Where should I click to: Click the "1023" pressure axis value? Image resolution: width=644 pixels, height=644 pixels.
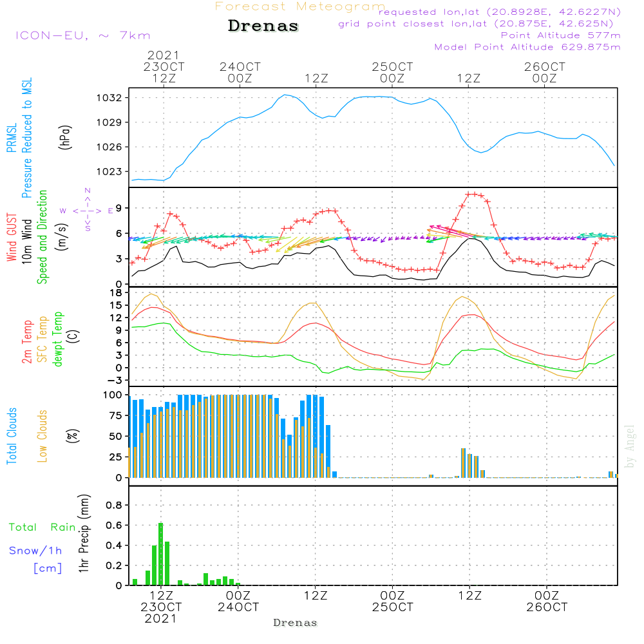tap(109, 171)
